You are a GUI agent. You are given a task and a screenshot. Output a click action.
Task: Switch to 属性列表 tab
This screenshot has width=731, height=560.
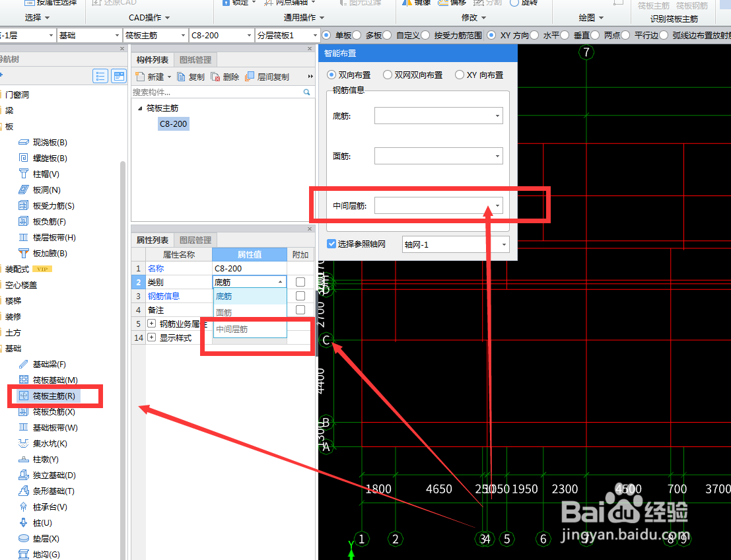click(x=153, y=240)
